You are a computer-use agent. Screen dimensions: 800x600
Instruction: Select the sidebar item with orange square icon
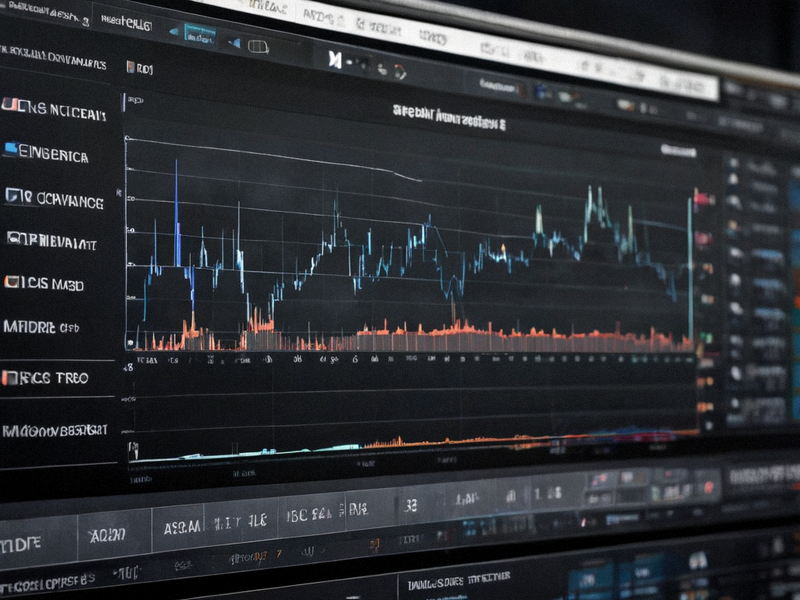[x=44, y=284]
